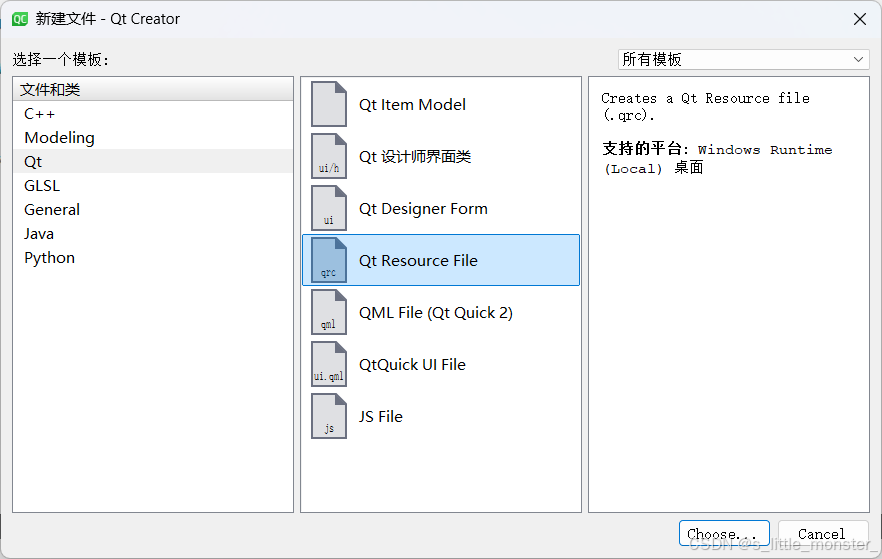Screen dimensions: 882x559
Task: Click the qrc resource file icon
Action: pos(328,260)
